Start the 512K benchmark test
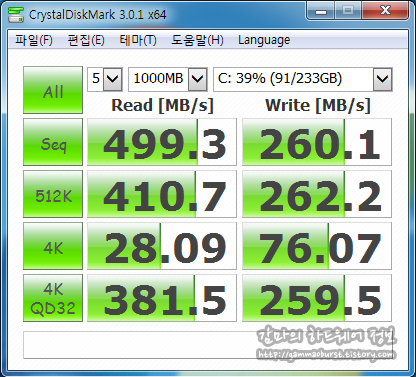Image resolution: width=416 pixels, height=377 pixels. coord(53,194)
